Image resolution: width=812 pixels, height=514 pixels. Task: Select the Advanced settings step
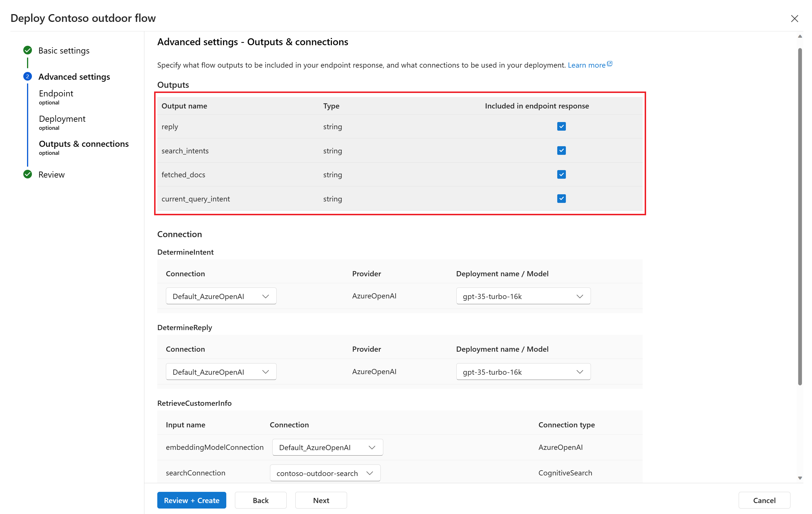(x=74, y=77)
